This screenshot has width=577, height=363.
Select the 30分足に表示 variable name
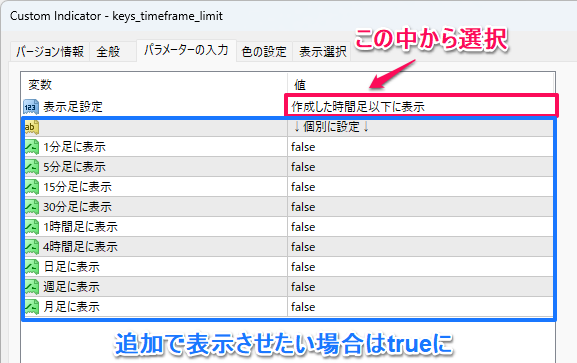tap(77, 207)
